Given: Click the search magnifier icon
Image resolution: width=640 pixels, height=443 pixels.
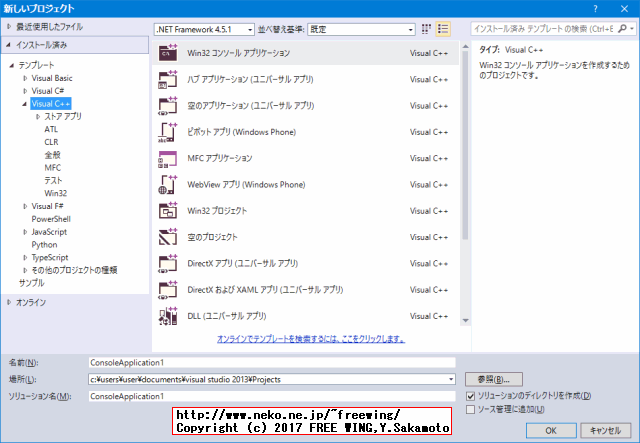Looking at the screenshot, I should pyautogui.click(x=622, y=29).
